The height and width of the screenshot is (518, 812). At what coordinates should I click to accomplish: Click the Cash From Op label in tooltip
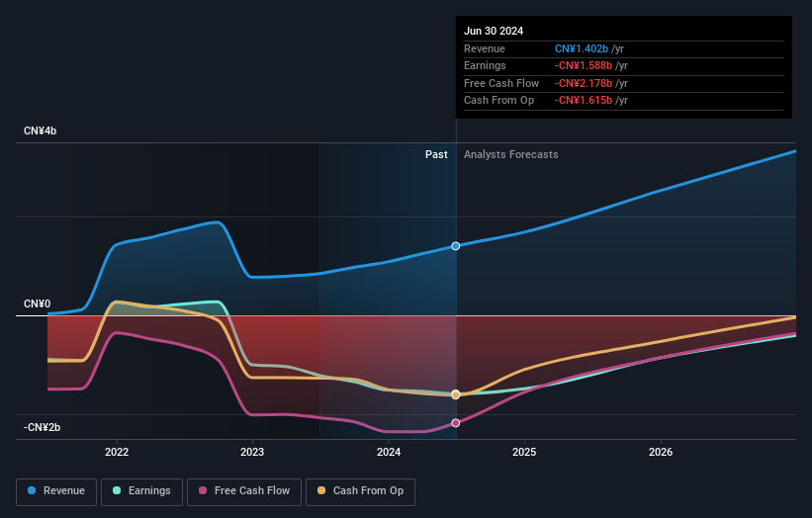(498, 101)
